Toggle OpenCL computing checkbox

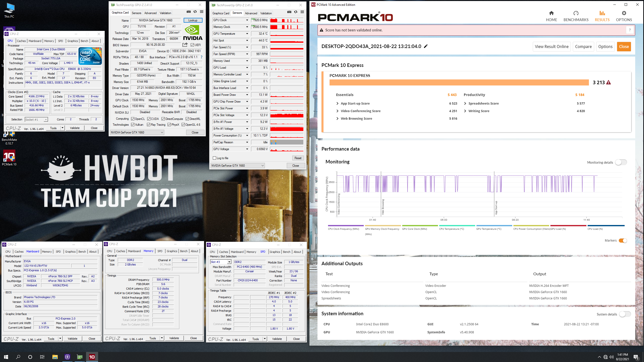[x=133, y=119]
